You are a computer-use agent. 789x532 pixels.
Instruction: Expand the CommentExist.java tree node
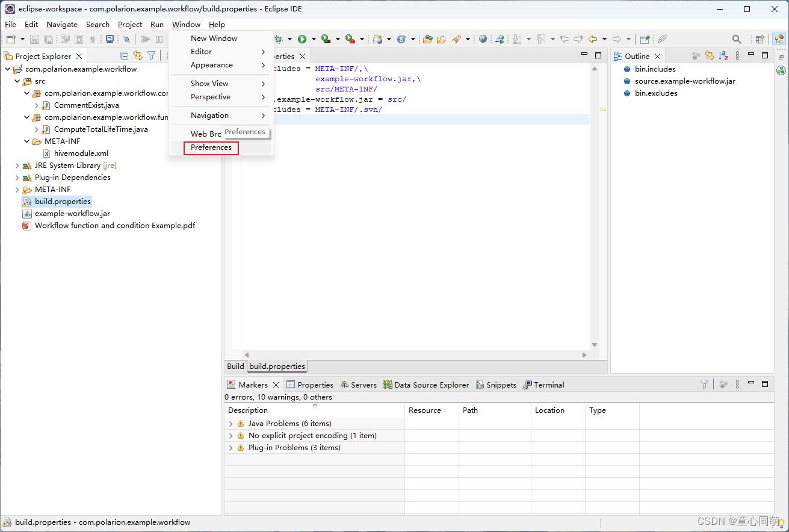[x=36, y=105]
